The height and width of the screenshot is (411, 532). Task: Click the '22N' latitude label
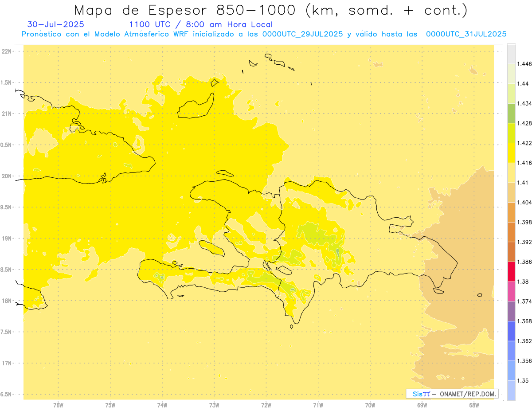7,51
